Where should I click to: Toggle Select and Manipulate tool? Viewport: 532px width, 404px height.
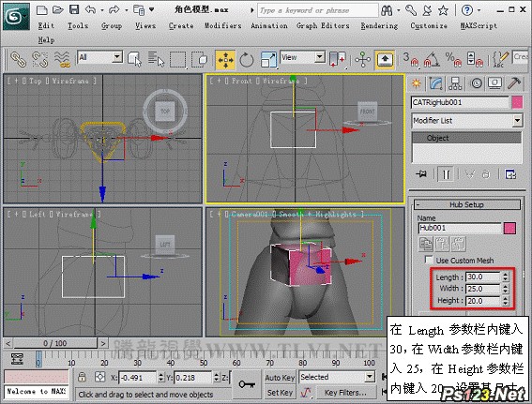pyautogui.click(x=363, y=59)
